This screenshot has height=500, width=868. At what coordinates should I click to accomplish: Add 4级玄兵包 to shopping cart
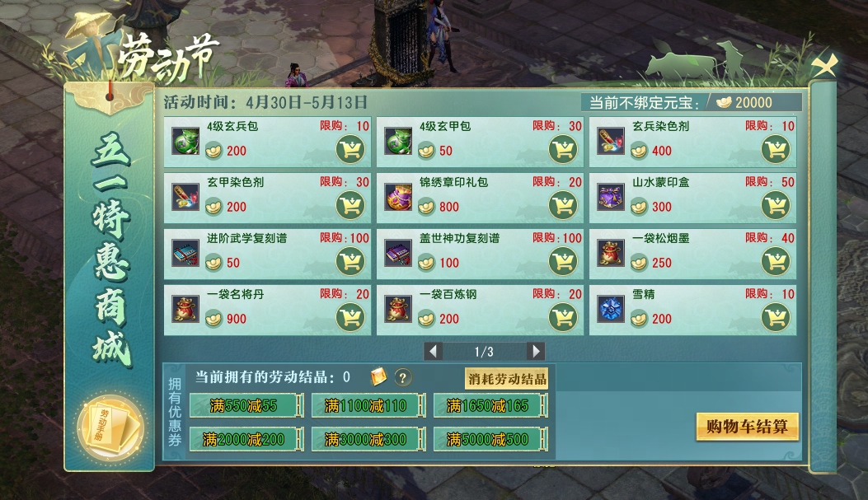click(x=350, y=149)
